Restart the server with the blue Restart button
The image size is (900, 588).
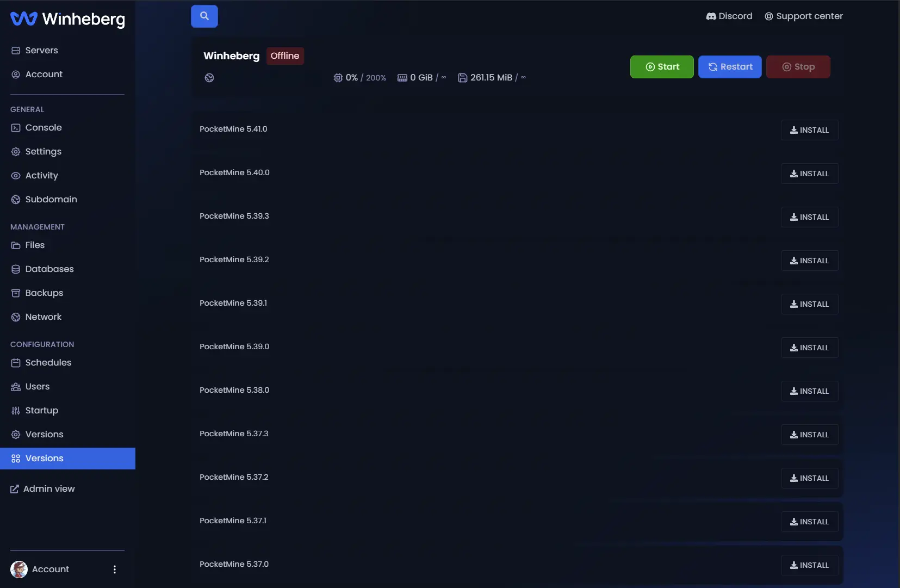pos(730,67)
